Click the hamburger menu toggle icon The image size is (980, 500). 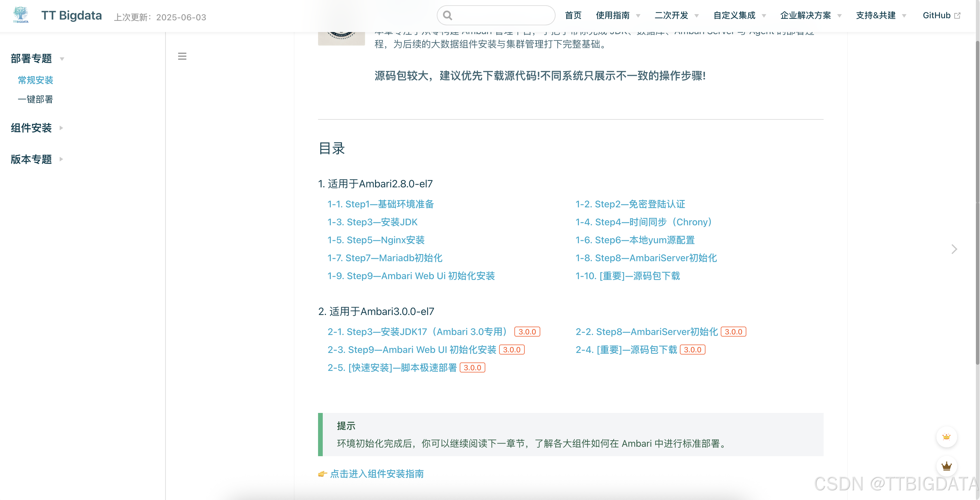point(182,56)
